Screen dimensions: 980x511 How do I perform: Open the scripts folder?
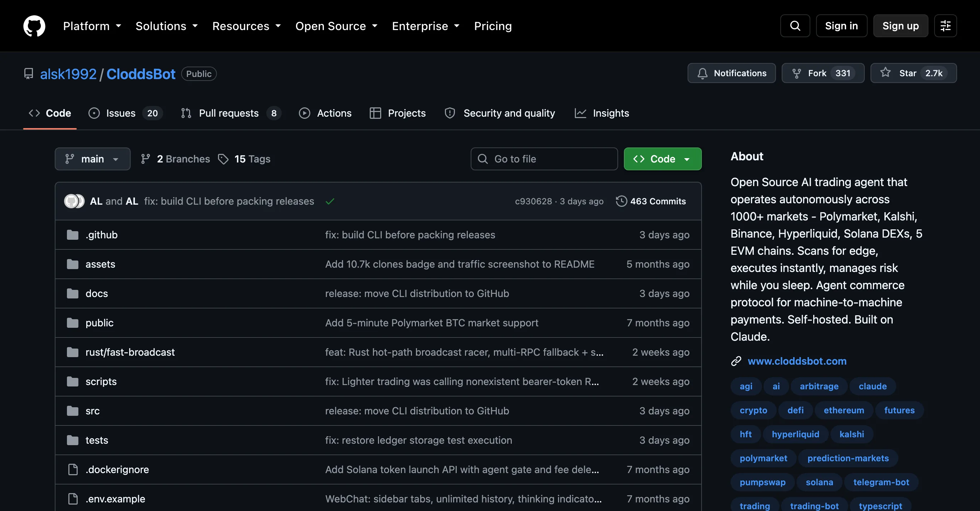coord(101,381)
